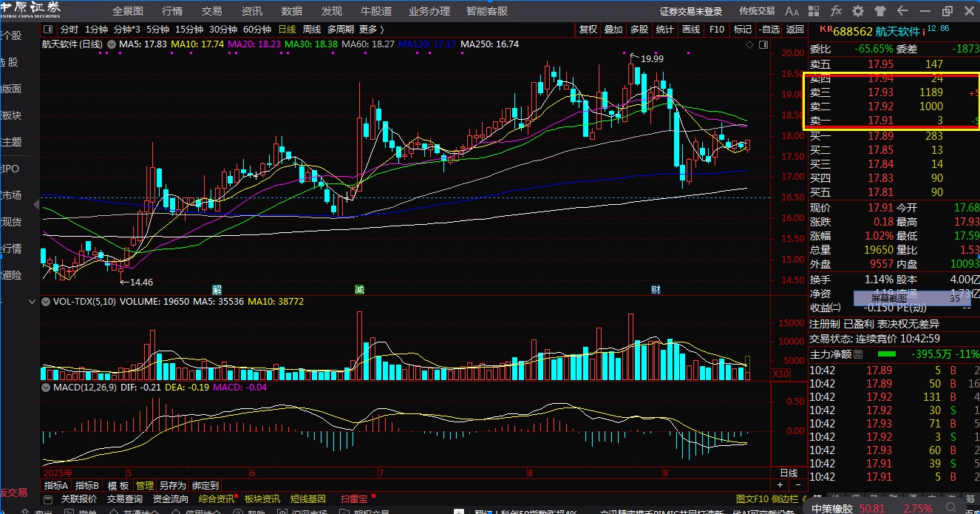Select the 分时 chart period

(69, 30)
